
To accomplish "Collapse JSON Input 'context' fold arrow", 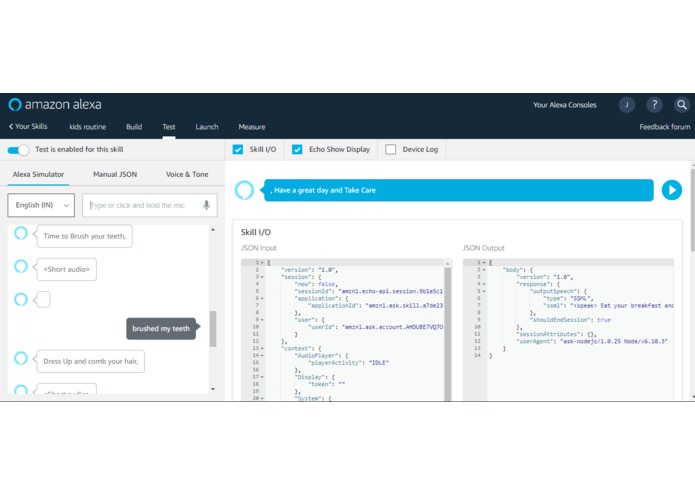I will click(262, 348).
